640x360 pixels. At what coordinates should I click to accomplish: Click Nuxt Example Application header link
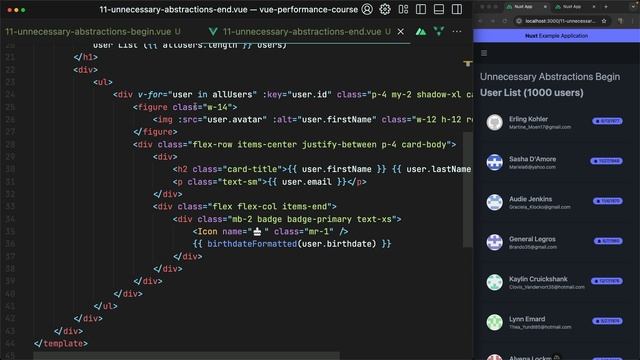coord(556,36)
